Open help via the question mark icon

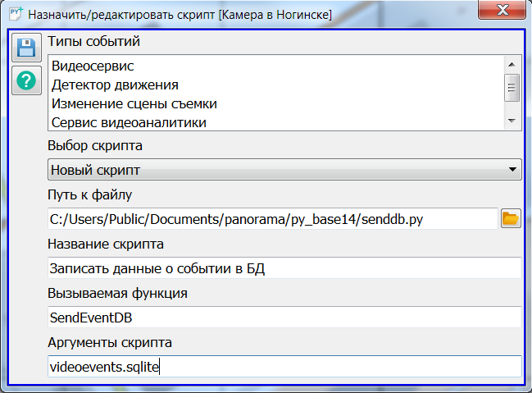coord(26,80)
